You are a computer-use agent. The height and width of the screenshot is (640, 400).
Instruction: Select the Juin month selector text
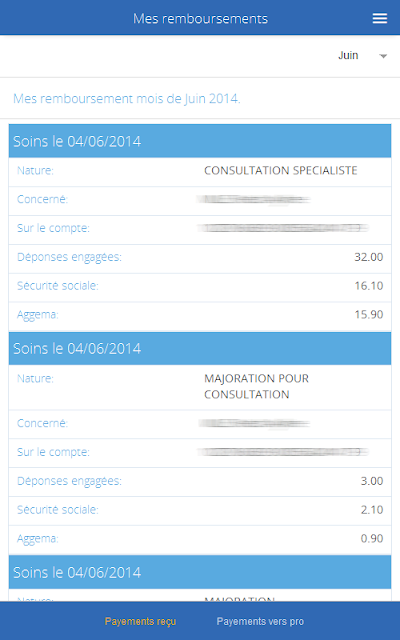click(348, 56)
